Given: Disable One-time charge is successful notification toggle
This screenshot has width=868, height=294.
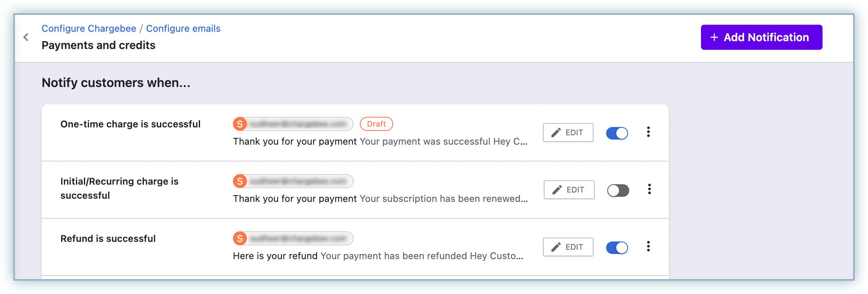Looking at the screenshot, I should [617, 133].
